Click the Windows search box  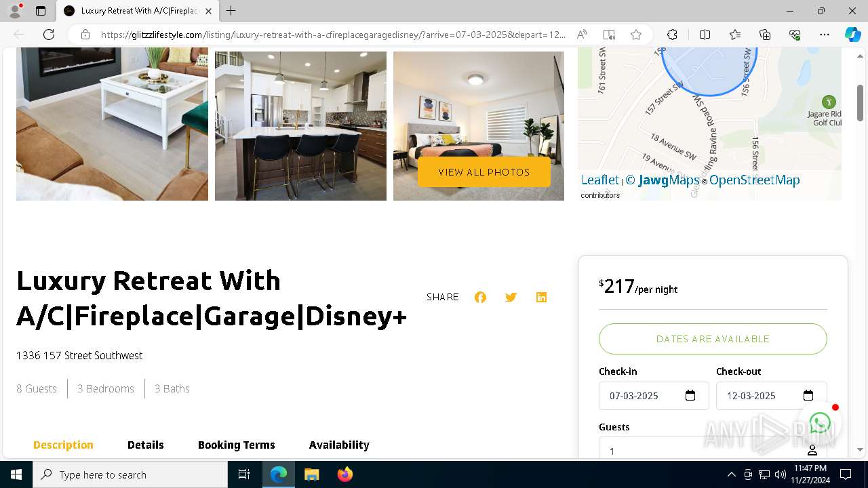pos(130,474)
